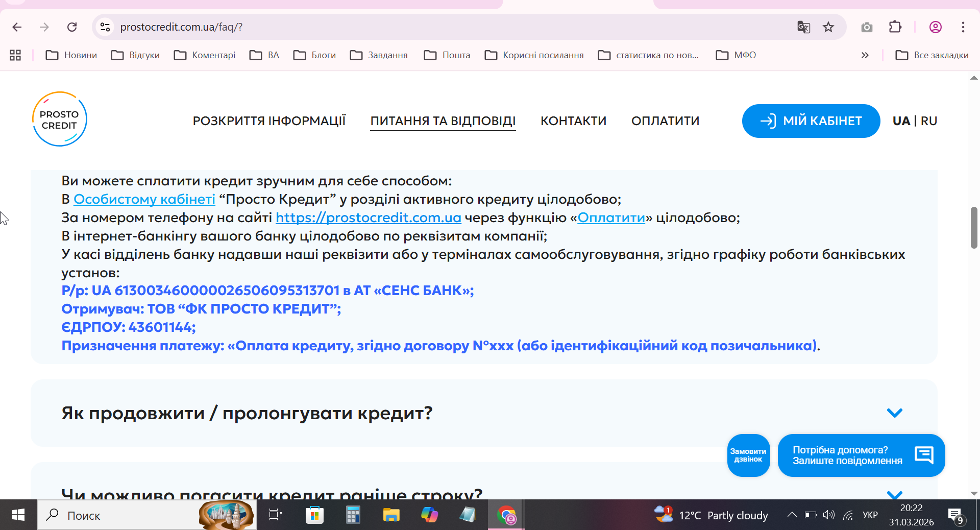
Task: Open the chat message icon in help widget
Action: point(924,454)
